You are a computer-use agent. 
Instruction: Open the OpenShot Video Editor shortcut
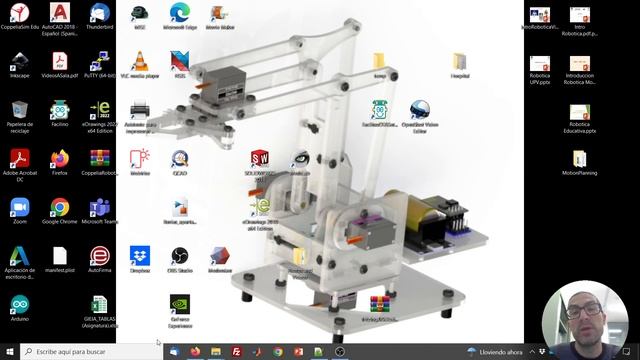coord(420,117)
